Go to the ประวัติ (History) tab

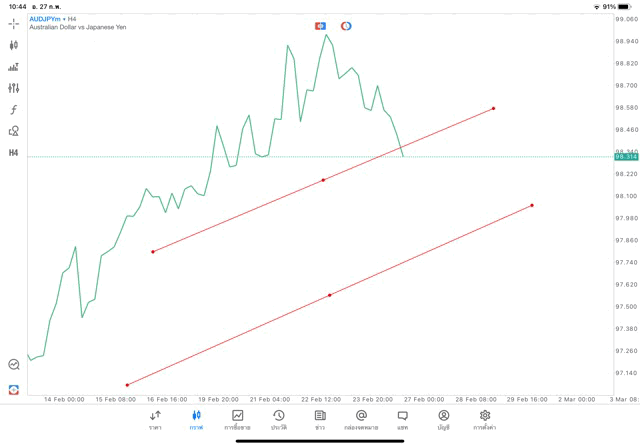279,420
